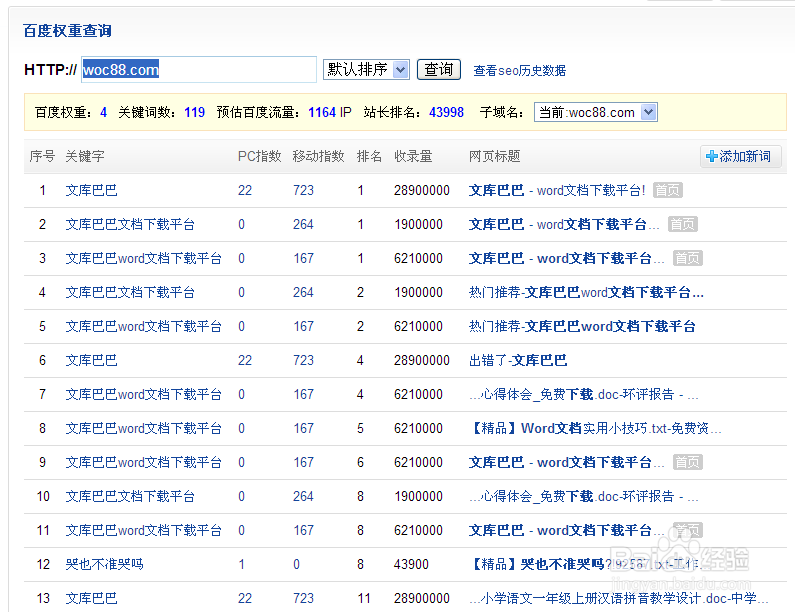Click mobile index 167 in row 3
Viewport: 795px width, 612px height.
coord(303,258)
